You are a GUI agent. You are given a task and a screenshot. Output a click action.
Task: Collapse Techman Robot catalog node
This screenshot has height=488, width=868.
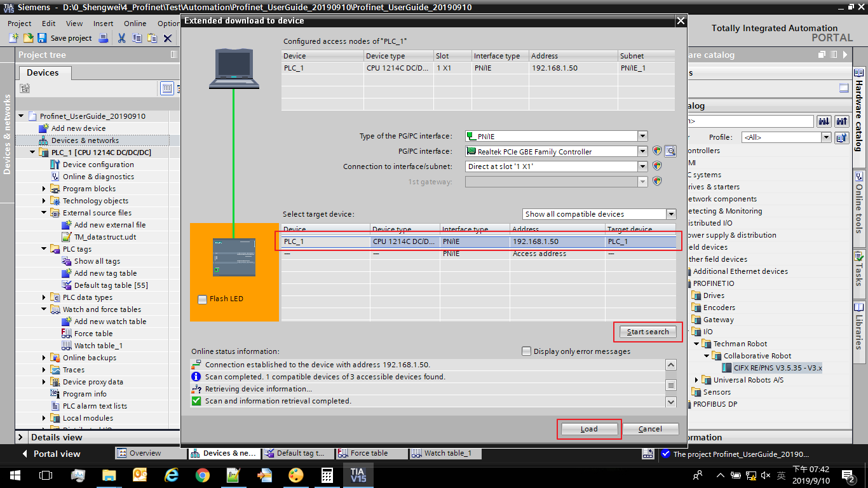click(696, 344)
